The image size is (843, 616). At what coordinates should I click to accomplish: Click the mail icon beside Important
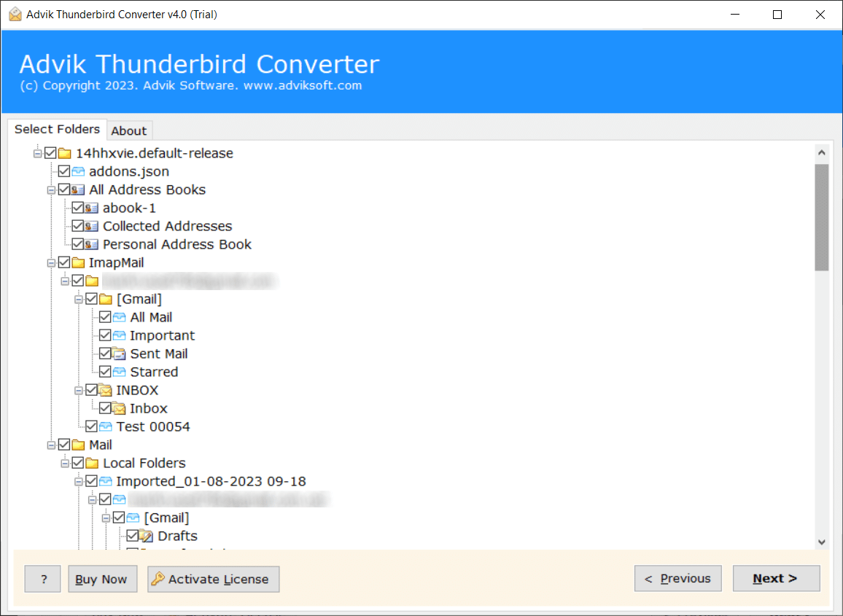click(x=120, y=336)
